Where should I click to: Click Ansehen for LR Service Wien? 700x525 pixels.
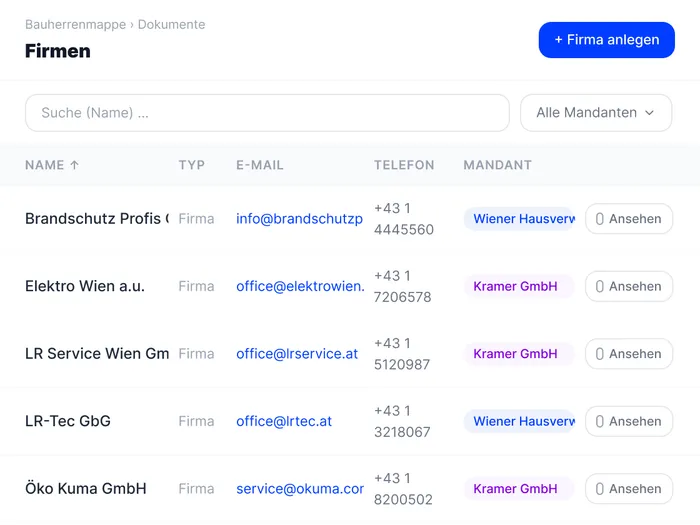tap(629, 354)
